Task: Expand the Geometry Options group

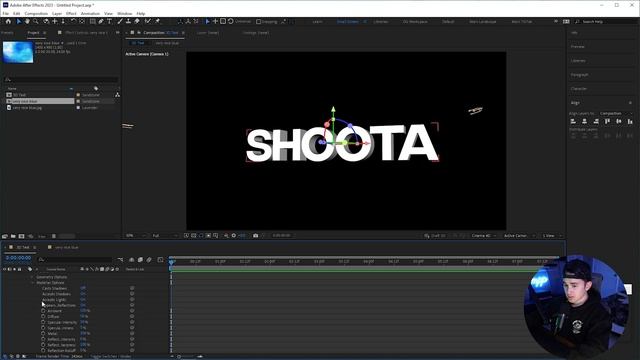Action: click(x=32, y=277)
